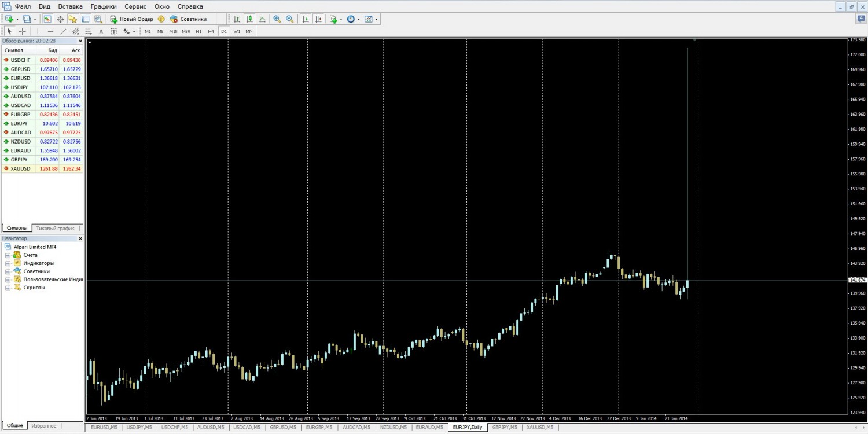Toggle the Navigator panel icon

point(73,19)
